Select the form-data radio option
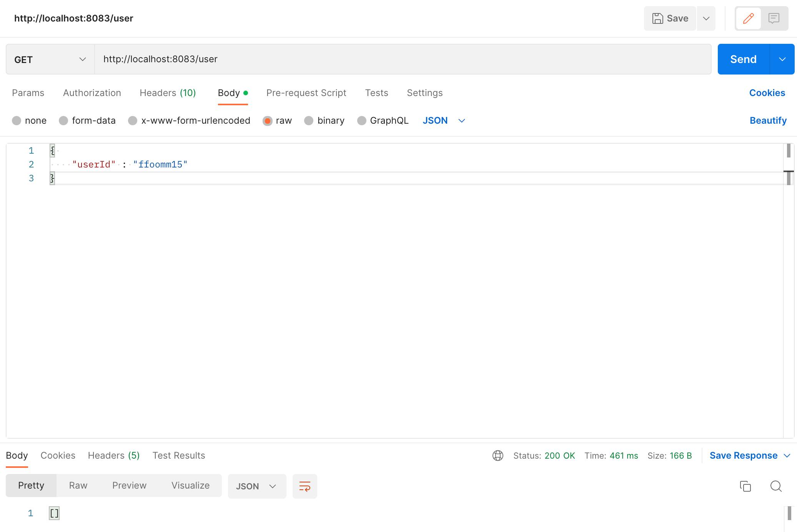The height and width of the screenshot is (532, 797). tap(63, 121)
